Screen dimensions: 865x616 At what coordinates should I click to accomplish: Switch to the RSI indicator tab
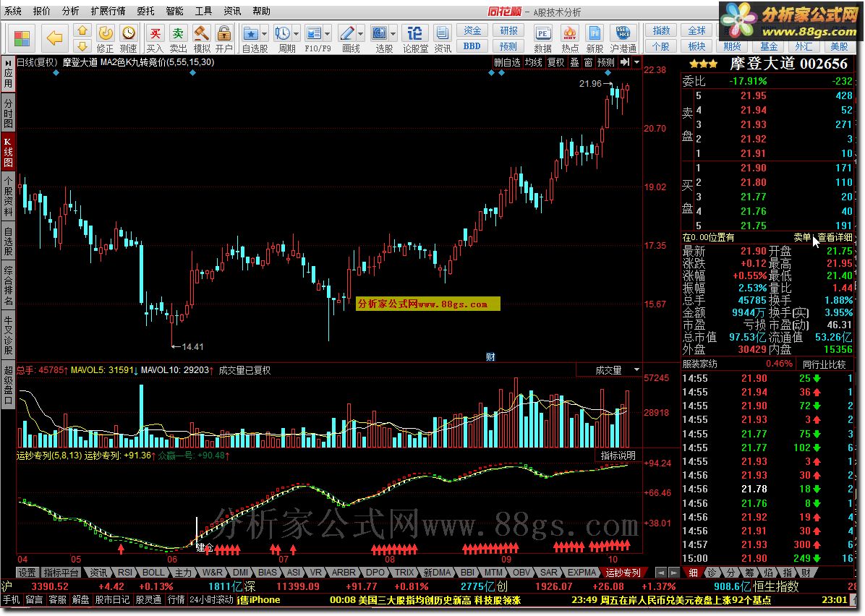pyautogui.click(x=125, y=573)
